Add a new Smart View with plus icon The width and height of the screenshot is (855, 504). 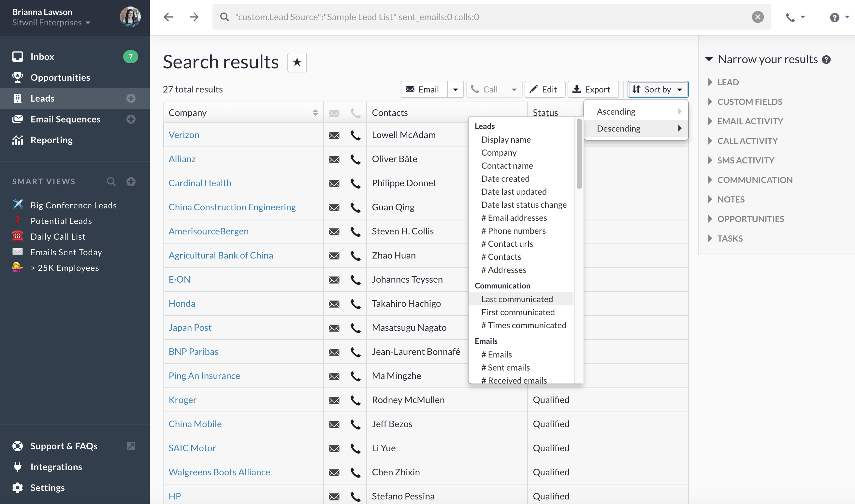click(x=131, y=181)
